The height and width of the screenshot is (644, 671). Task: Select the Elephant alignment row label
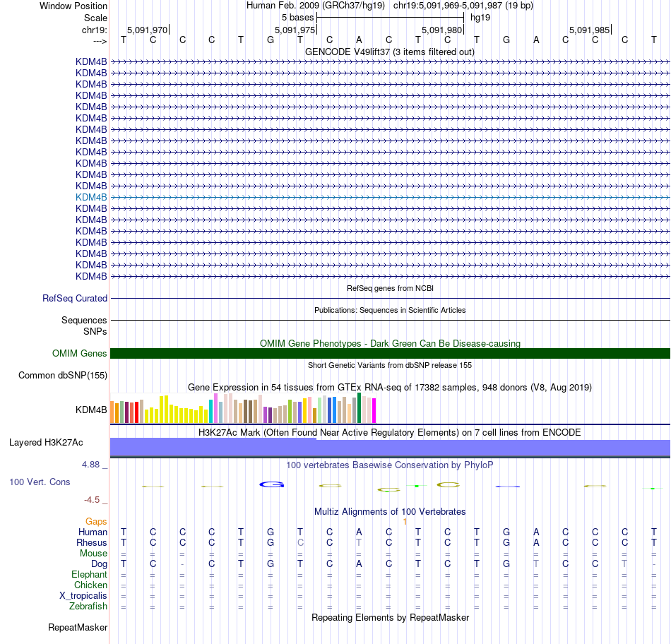(90, 575)
